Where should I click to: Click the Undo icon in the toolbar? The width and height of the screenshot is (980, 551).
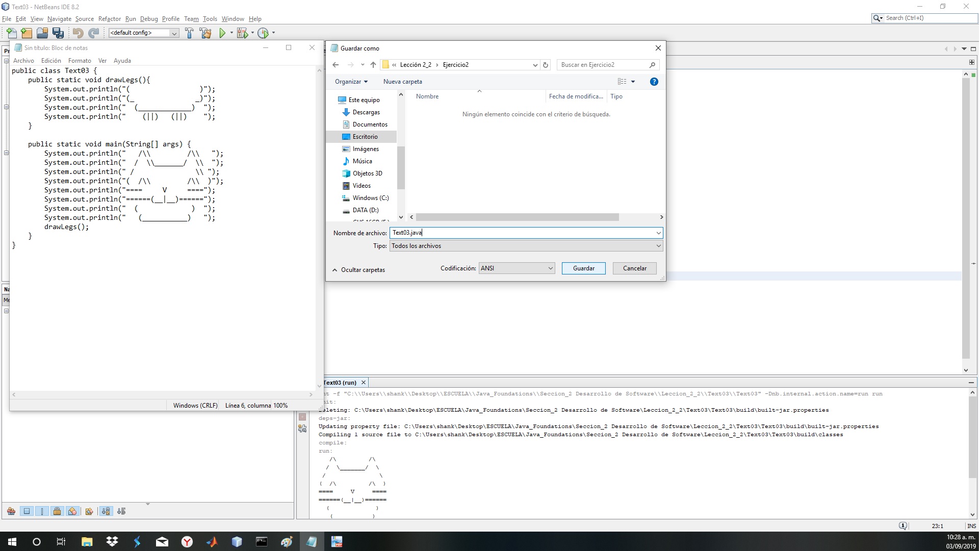78,33
